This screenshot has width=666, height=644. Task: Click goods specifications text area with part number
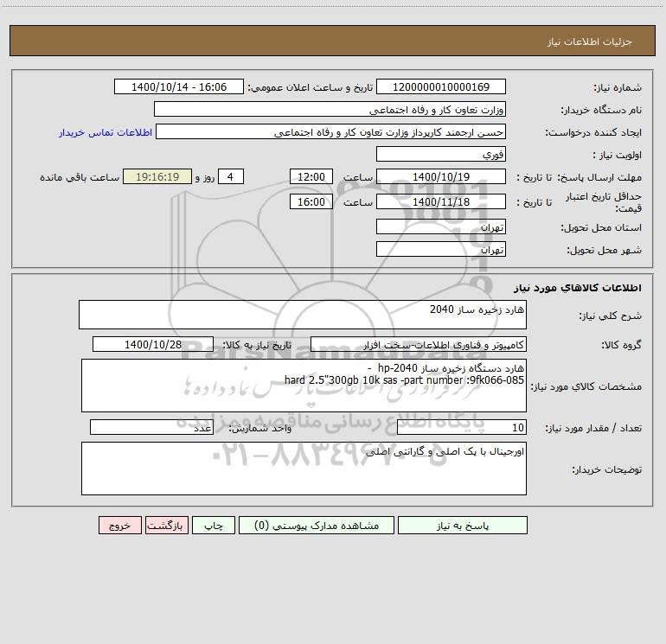point(304,386)
